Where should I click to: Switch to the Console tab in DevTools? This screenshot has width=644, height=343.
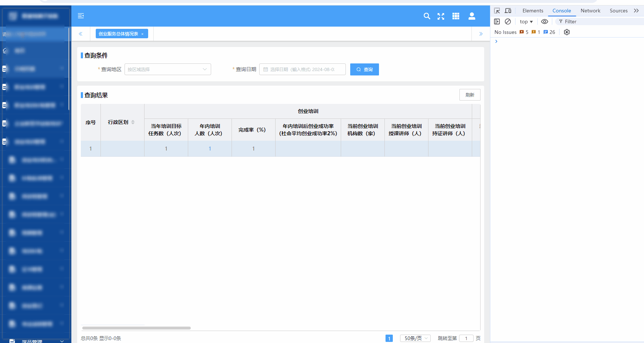coord(562,11)
